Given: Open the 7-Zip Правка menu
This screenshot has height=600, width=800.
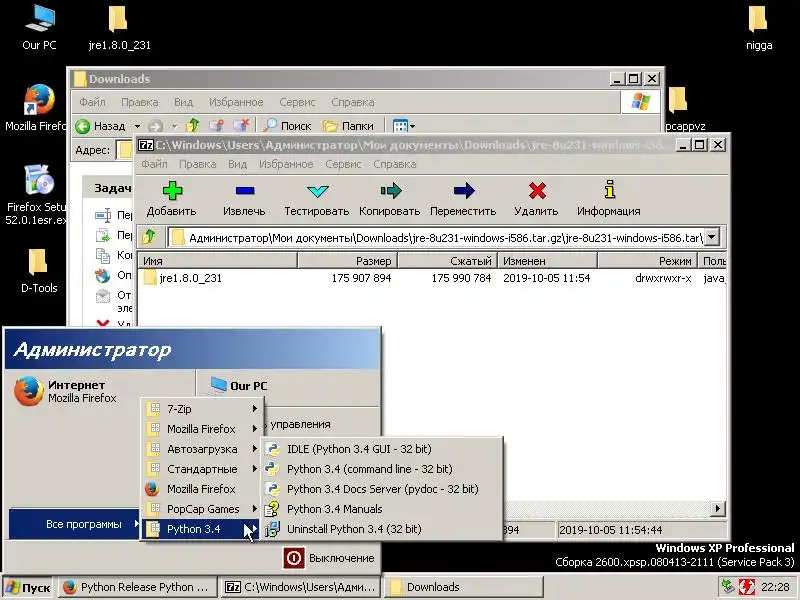Looking at the screenshot, I should coord(197,164).
